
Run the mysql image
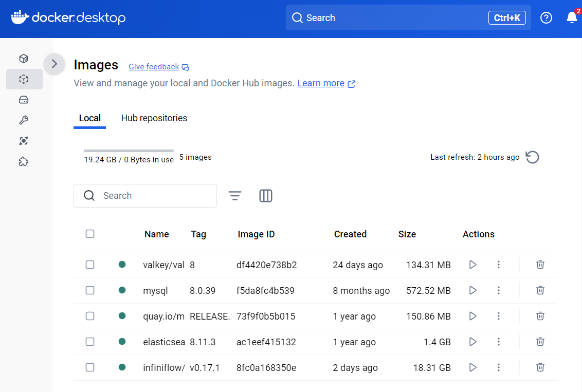coord(472,290)
